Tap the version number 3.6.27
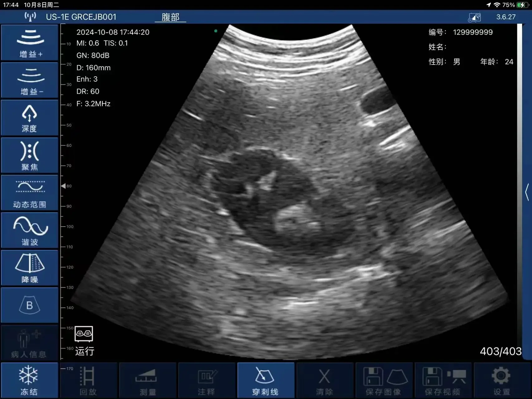532x399 pixels. click(506, 17)
